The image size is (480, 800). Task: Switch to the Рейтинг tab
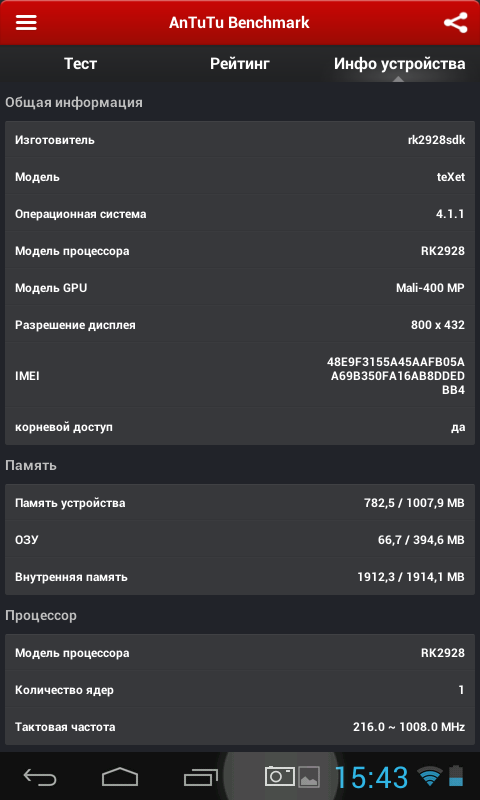240,64
